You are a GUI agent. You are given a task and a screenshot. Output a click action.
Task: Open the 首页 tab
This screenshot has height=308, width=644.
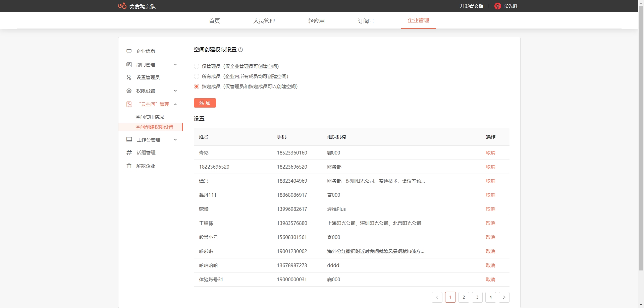[214, 21]
